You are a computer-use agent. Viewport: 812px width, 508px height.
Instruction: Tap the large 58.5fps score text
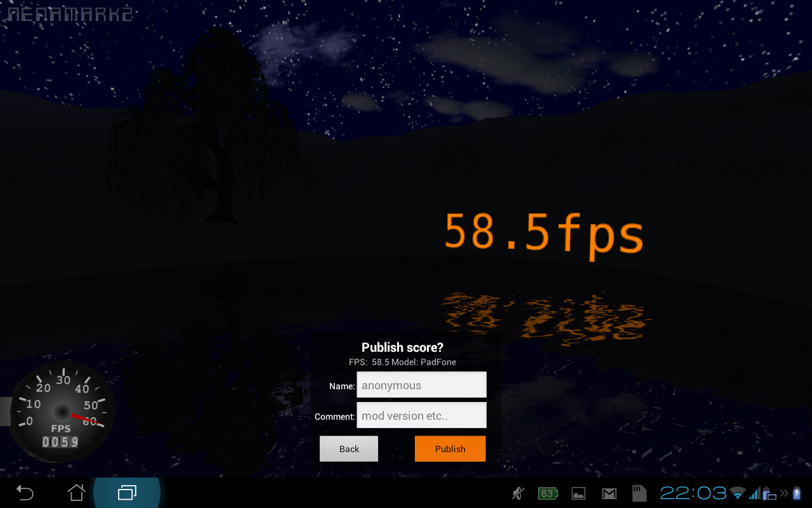pos(544,234)
